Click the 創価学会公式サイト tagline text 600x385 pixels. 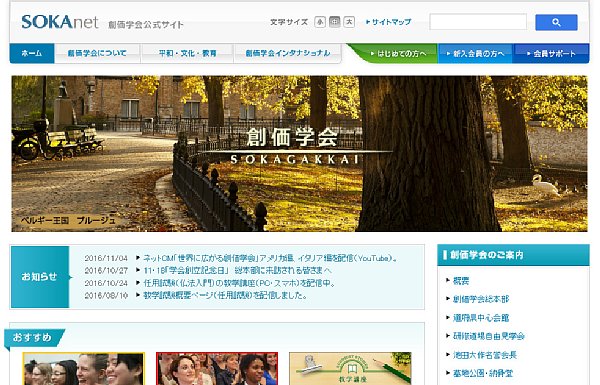tap(146, 25)
